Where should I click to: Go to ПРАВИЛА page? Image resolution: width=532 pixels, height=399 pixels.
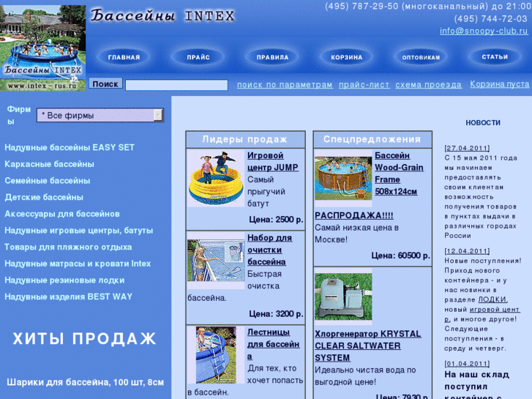272,57
